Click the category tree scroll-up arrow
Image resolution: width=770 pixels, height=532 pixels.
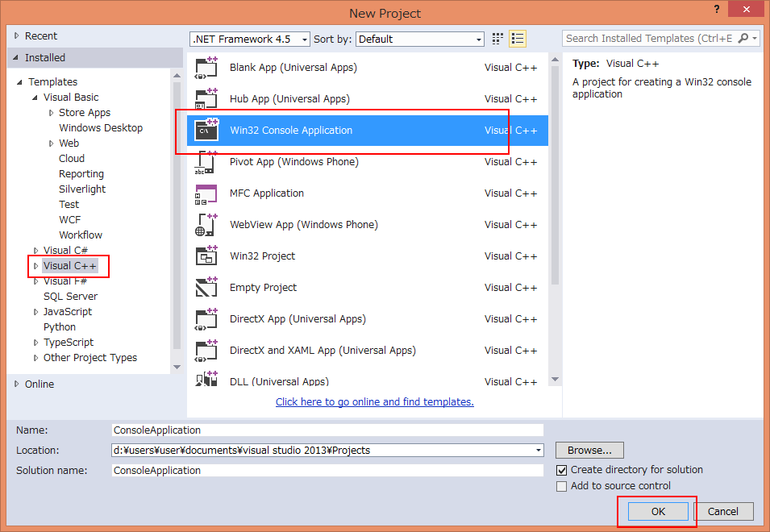(x=177, y=75)
